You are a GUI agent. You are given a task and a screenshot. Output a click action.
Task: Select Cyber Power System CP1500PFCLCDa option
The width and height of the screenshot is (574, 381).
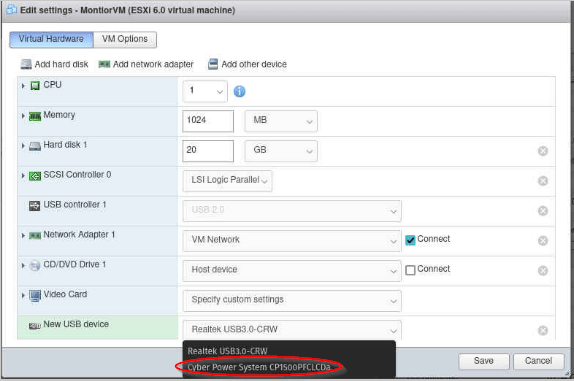pyautogui.click(x=259, y=367)
